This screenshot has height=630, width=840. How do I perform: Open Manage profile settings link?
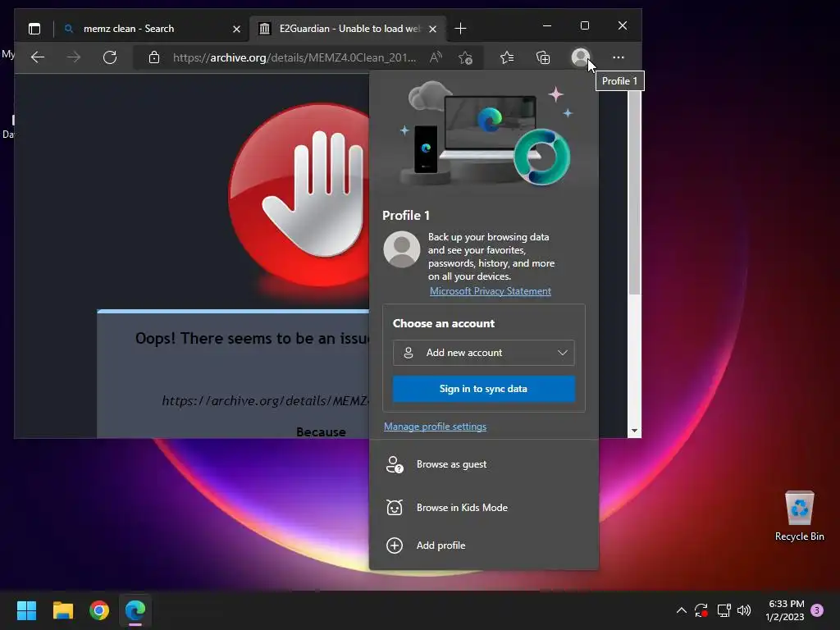(x=435, y=427)
